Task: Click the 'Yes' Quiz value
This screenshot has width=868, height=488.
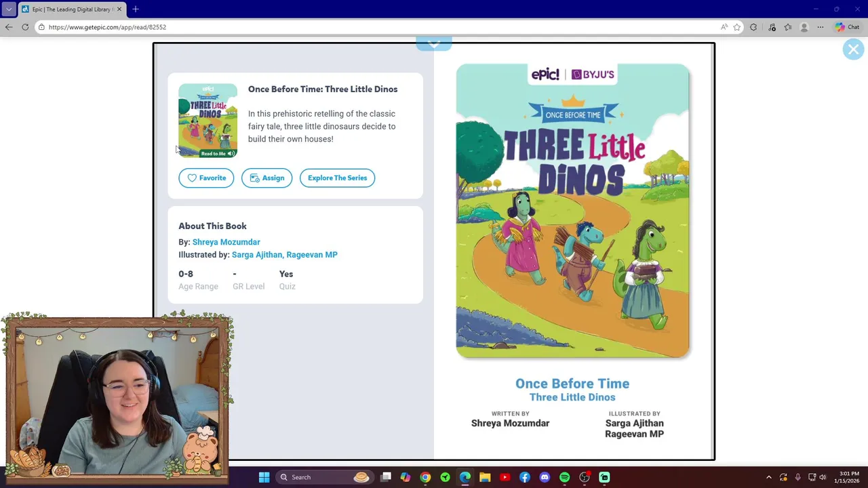Action: coord(286,274)
